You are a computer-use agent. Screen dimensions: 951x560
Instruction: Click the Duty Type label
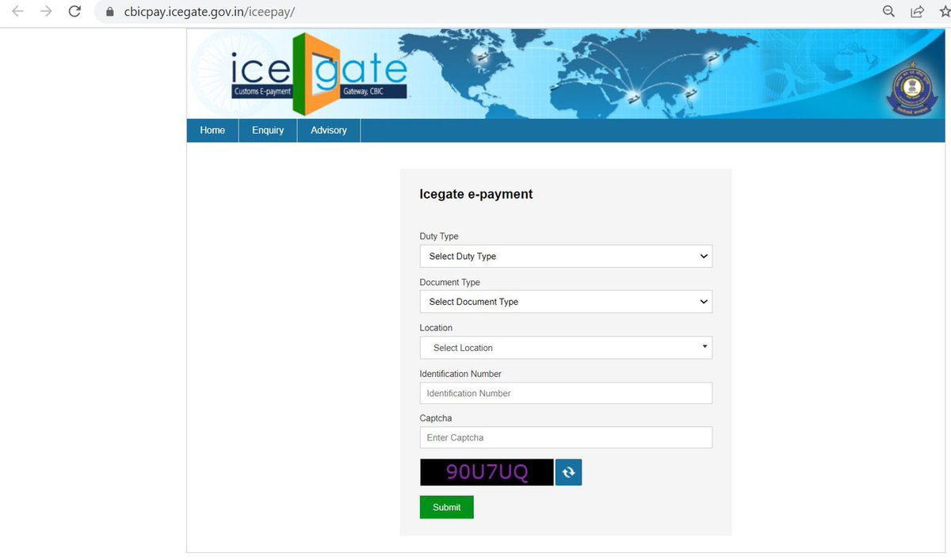439,236
